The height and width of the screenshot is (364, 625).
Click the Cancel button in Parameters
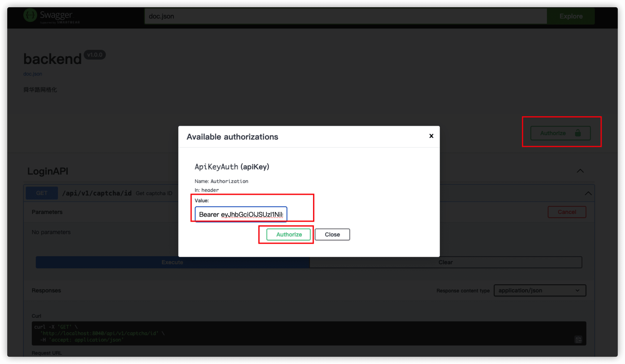[x=567, y=212]
